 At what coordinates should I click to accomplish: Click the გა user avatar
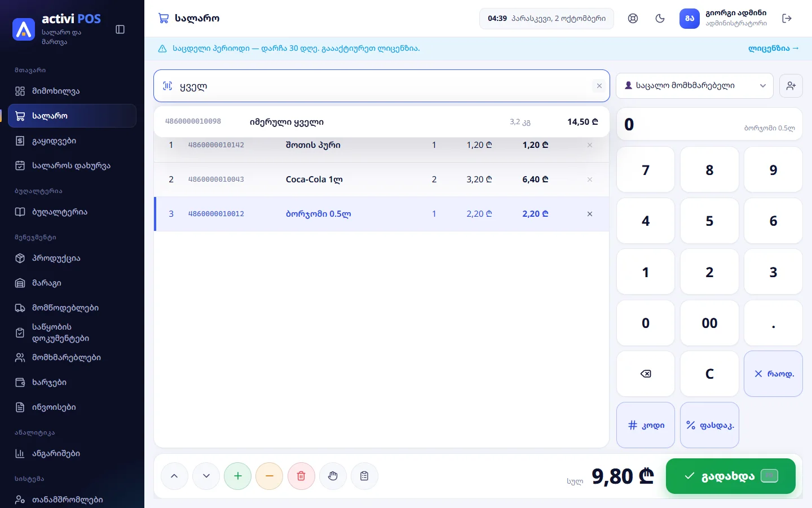(690, 19)
